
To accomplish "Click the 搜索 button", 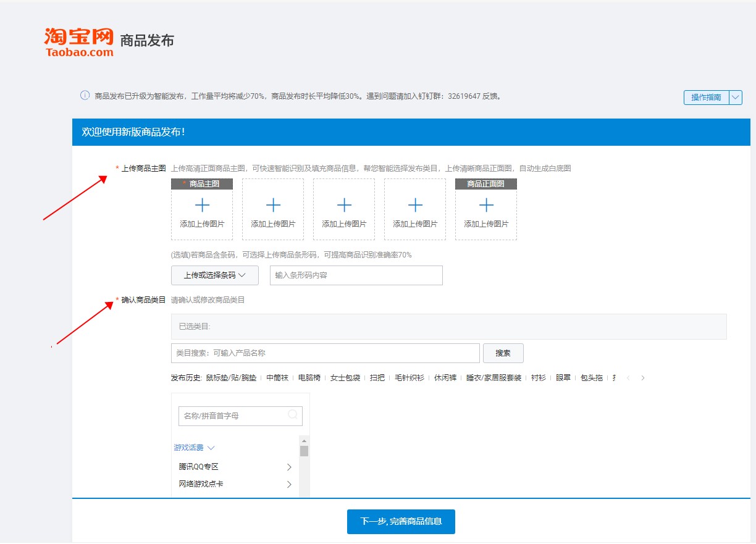I will click(x=502, y=353).
